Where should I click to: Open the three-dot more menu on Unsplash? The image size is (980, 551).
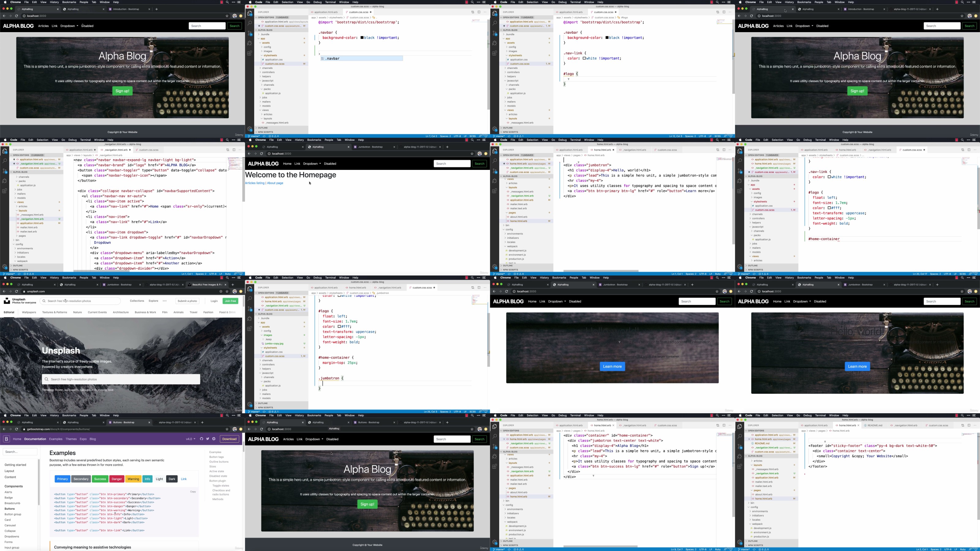tap(164, 301)
